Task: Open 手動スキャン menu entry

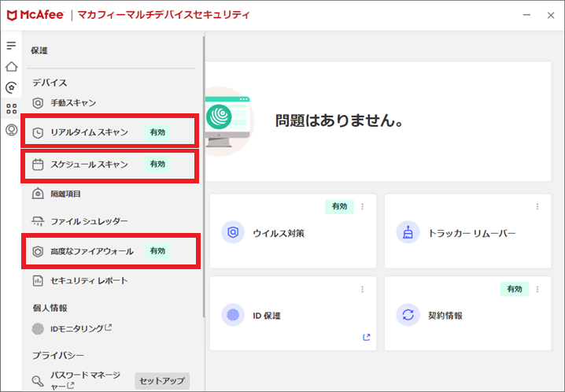Action: pyautogui.click(x=73, y=103)
